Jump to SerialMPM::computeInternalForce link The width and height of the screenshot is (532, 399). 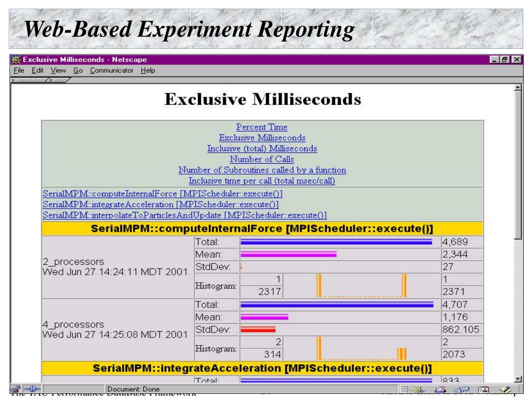click(163, 194)
